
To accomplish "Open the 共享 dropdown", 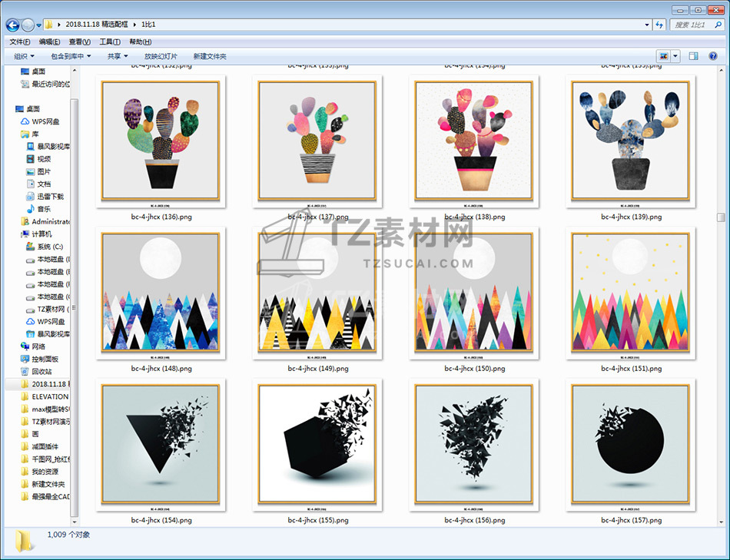I will [118, 56].
